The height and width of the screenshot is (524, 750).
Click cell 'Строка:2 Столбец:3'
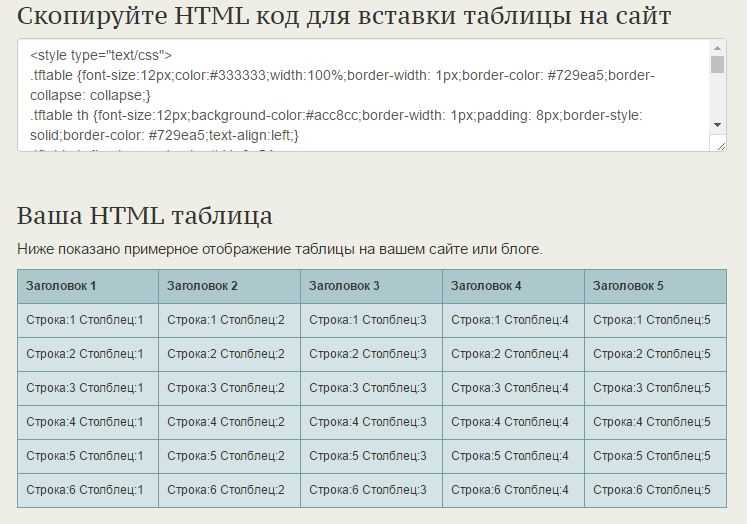click(372, 354)
